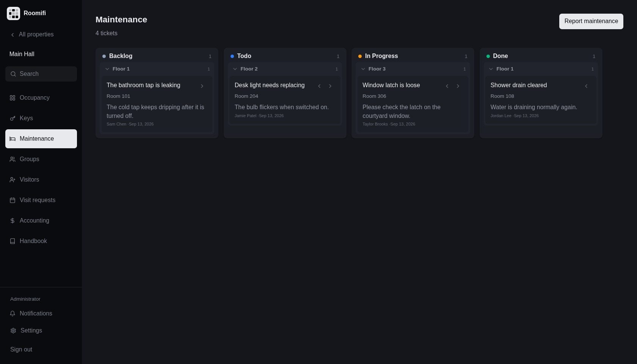Open Settings from the sidebar
The image size is (637, 364).
(41, 331)
